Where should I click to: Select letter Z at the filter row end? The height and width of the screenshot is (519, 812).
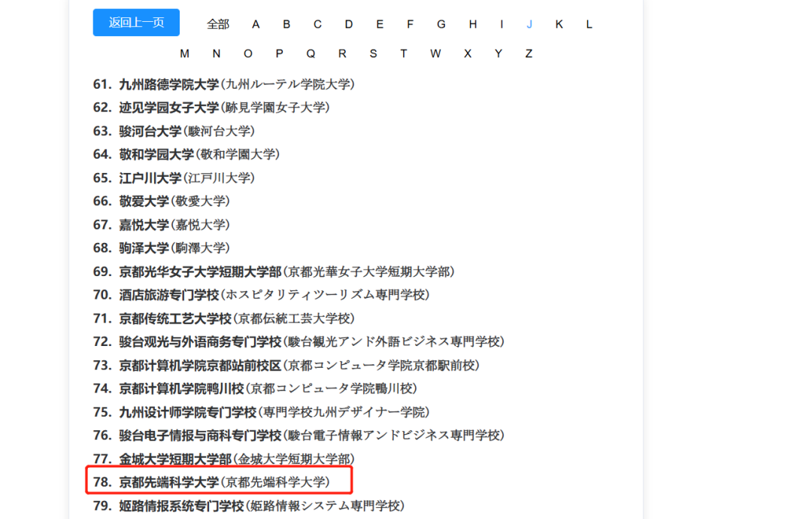pos(529,53)
